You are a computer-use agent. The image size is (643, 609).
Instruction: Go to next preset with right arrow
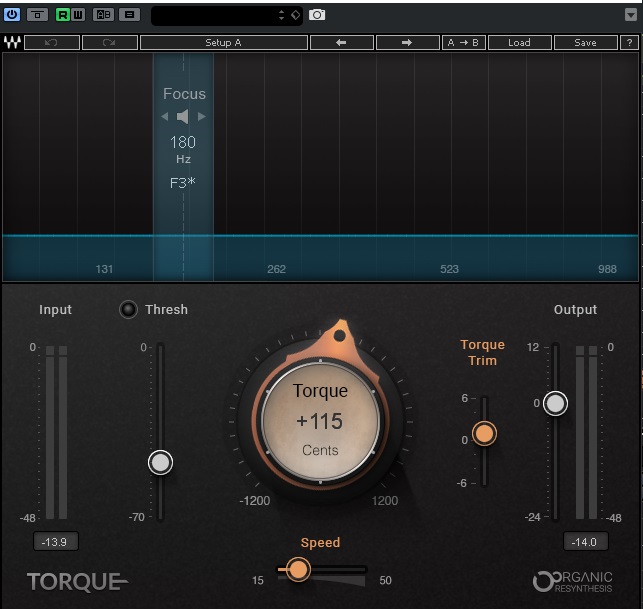[407, 43]
